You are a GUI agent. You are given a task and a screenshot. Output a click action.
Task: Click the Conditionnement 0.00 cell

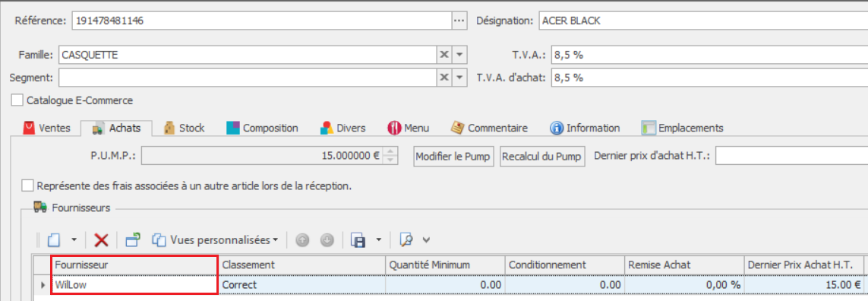point(565,285)
